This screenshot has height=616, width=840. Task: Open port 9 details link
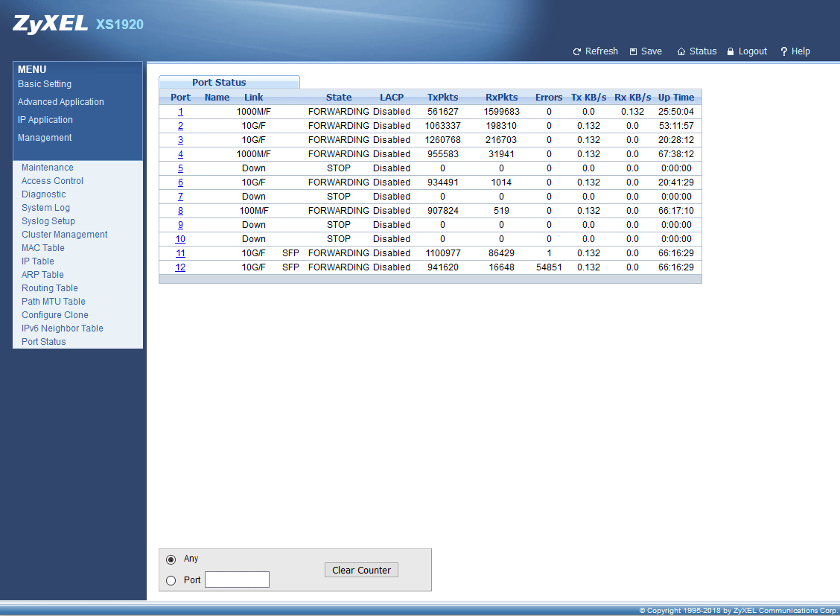[180, 225]
